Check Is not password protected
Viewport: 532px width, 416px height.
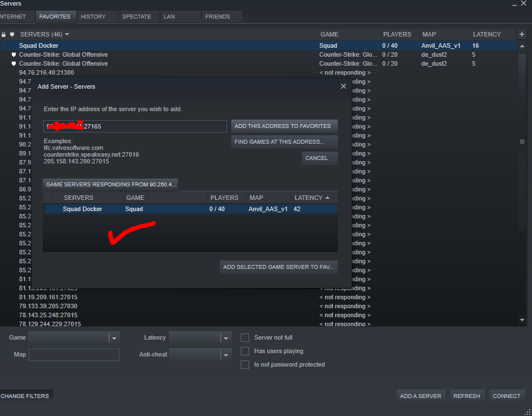tap(245, 365)
